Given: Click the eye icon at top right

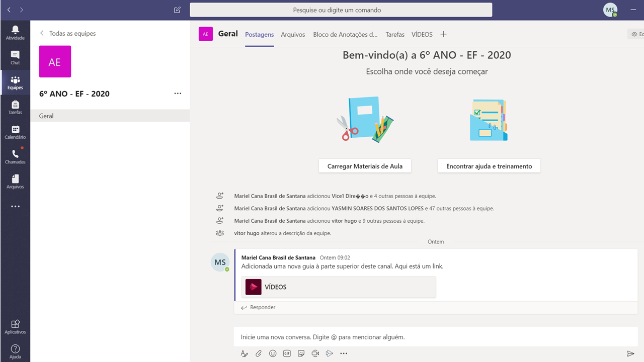Looking at the screenshot, I should pos(634,34).
